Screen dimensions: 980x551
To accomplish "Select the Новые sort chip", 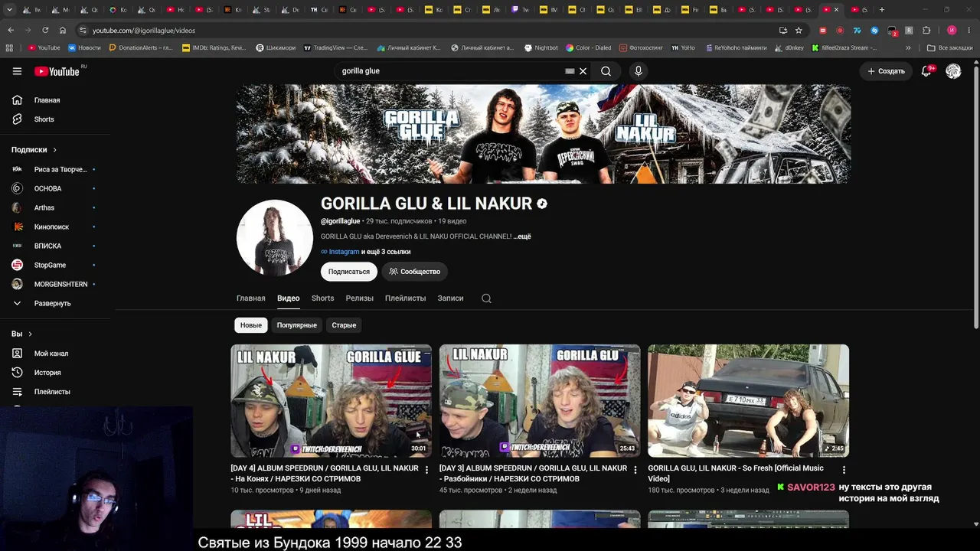I will (251, 325).
